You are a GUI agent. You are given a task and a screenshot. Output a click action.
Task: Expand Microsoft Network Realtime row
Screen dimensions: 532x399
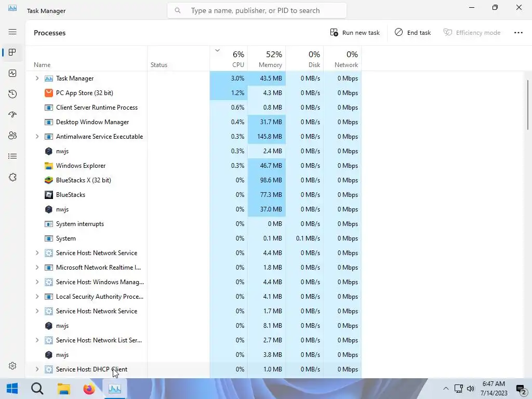37,268
